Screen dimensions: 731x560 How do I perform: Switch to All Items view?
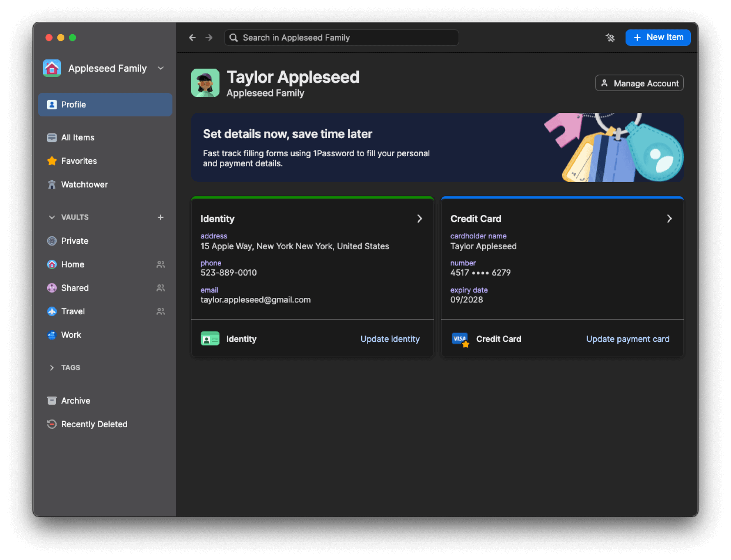pos(78,137)
